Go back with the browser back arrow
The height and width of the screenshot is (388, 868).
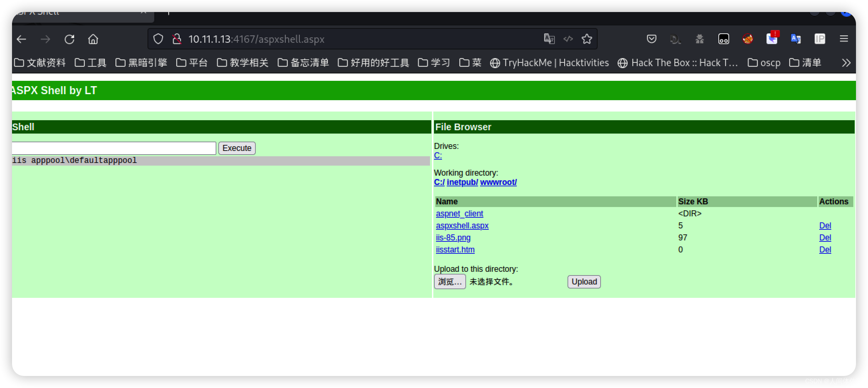[x=21, y=39]
